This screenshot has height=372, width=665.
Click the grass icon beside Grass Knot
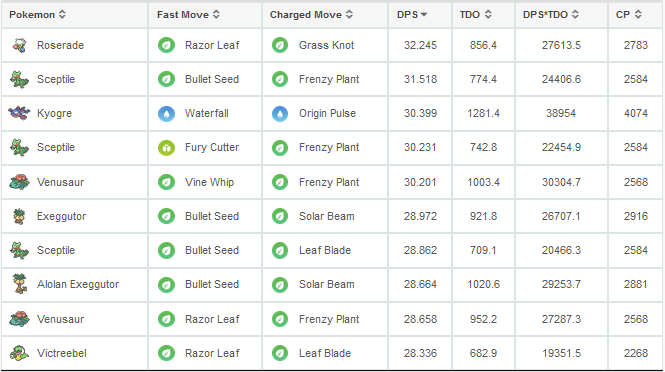point(280,45)
